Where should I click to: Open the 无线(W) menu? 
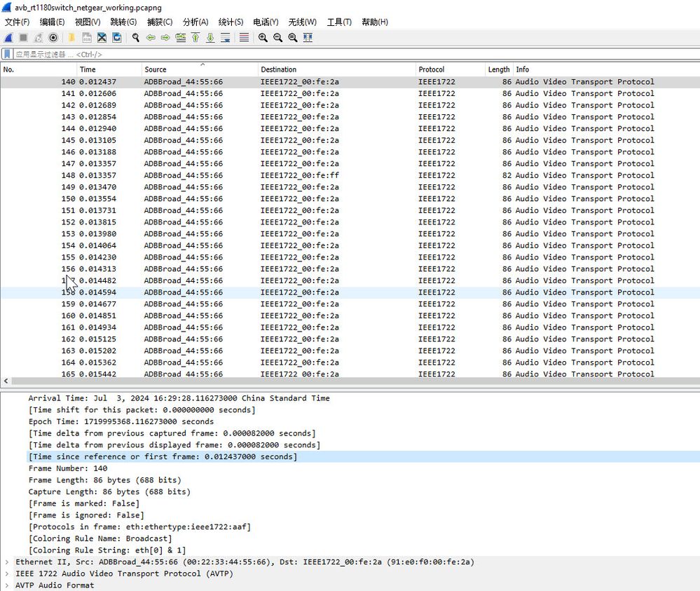click(302, 22)
